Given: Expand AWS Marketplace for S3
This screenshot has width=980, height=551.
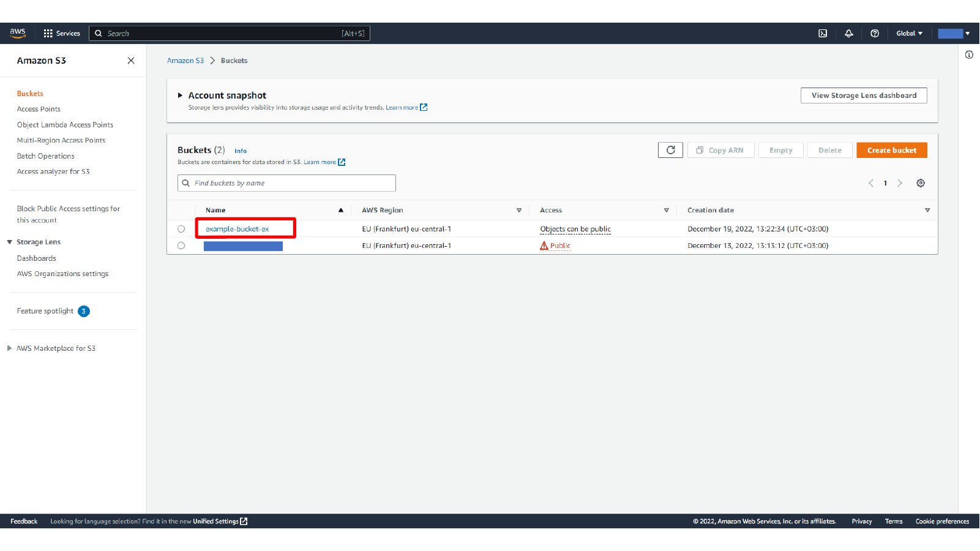Looking at the screenshot, I should (x=10, y=348).
